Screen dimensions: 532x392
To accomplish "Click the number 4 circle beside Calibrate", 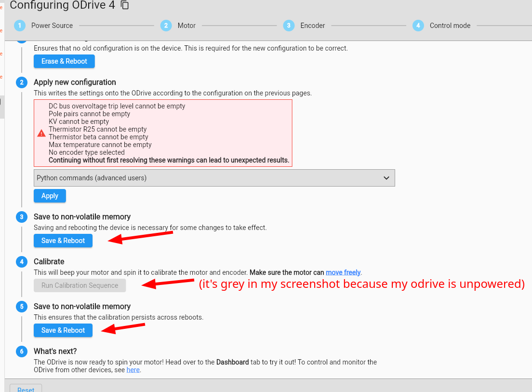I will (21, 262).
